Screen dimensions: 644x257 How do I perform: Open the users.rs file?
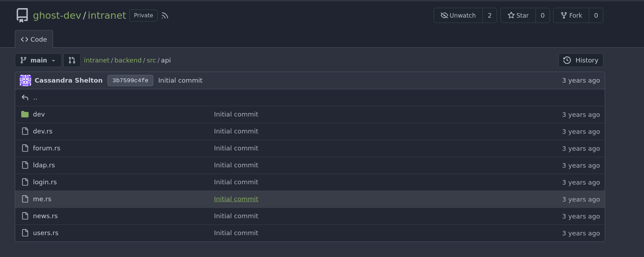[x=46, y=233]
